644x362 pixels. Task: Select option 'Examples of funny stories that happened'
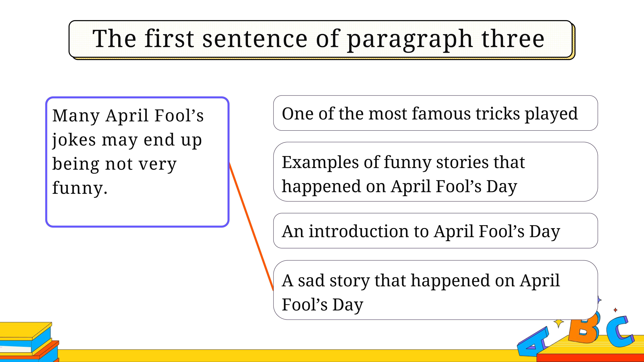(436, 172)
